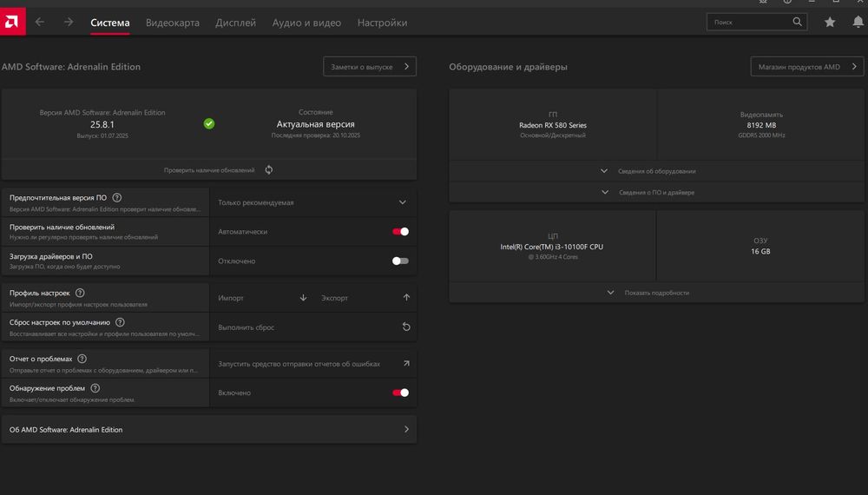Expand Сведения о ПО и драйвере
The width and height of the screenshot is (868, 495).
point(656,192)
